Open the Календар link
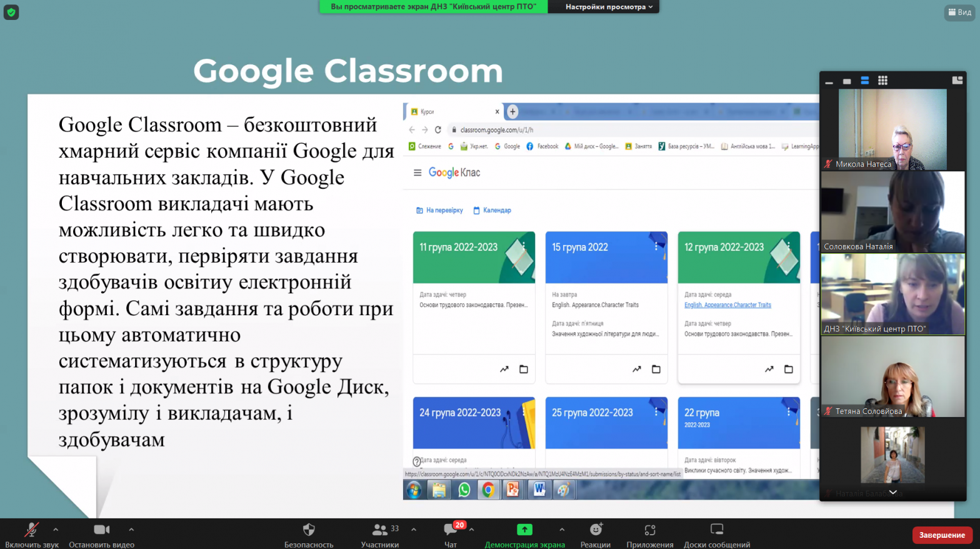980x549 pixels. coord(492,211)
